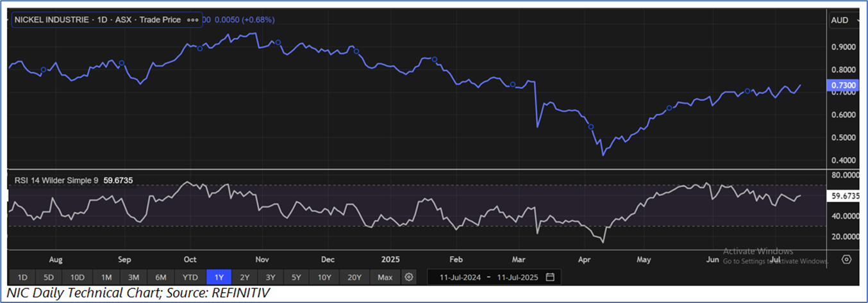Image resolution: width=868 pixels, height=303 pixels.
Task: Select the 10D time range
Action: (78, 277)
